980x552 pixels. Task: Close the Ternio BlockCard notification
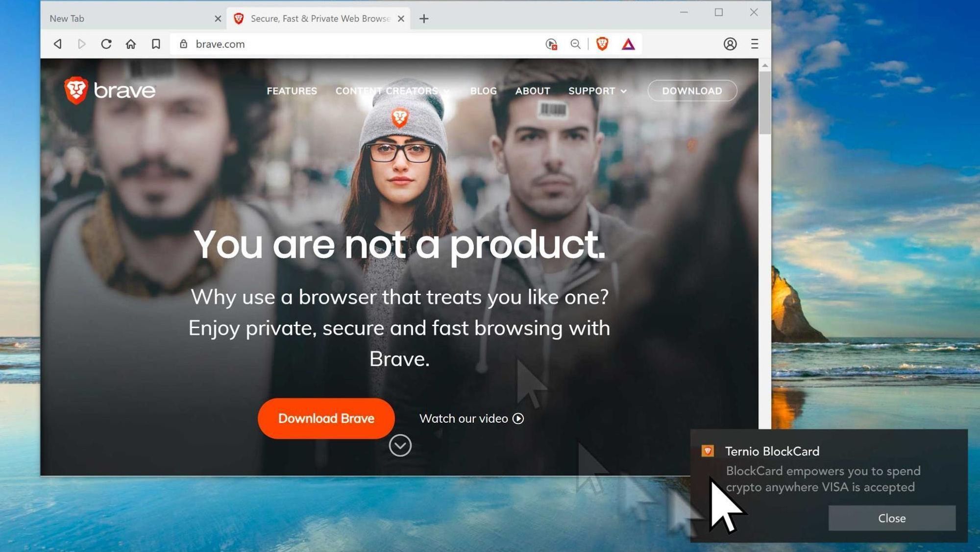coord(892,518)
